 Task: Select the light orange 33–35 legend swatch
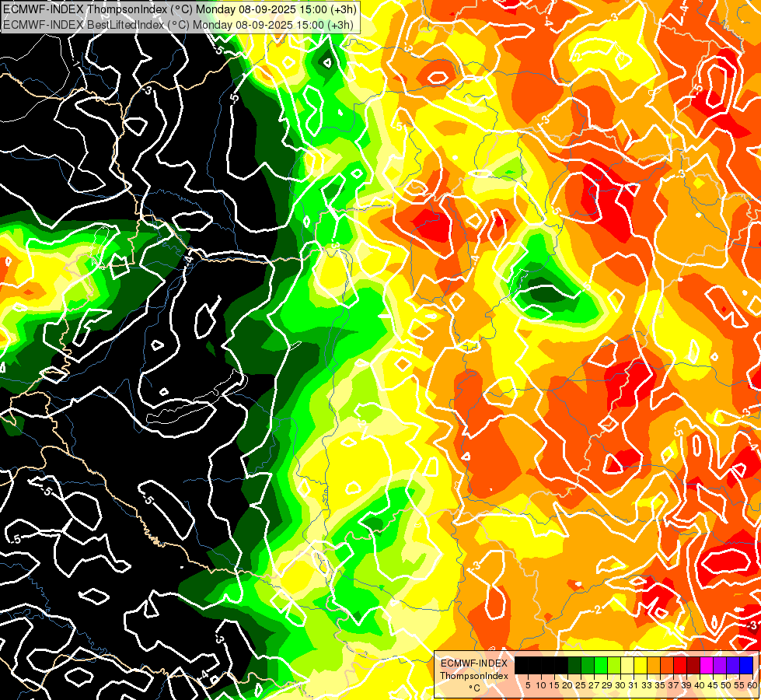[653, 665]
